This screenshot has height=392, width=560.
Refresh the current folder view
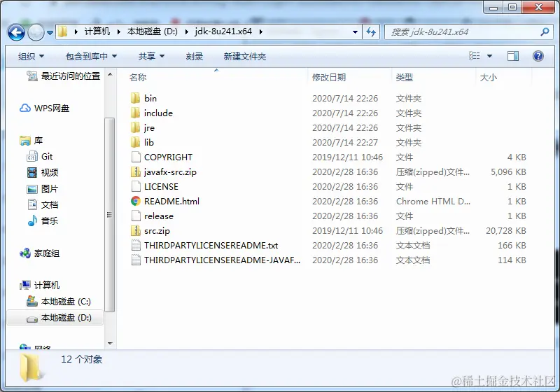pos(371,32)
